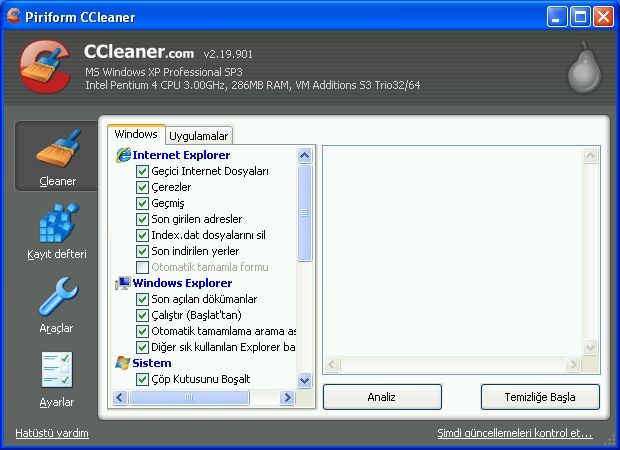Click MS Windows XP Professional SP3 text
This screenshot has height=450, width=620.
click(164, 72)
